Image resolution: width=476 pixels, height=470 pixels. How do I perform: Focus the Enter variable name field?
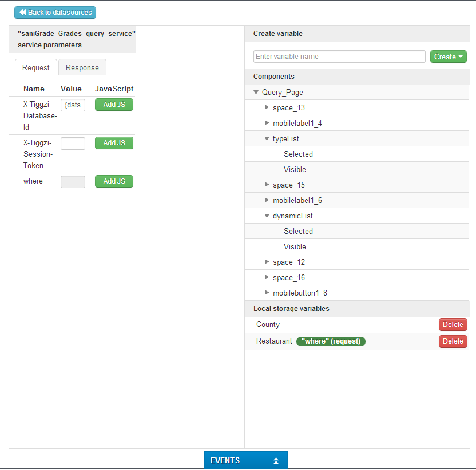[339, 57]
